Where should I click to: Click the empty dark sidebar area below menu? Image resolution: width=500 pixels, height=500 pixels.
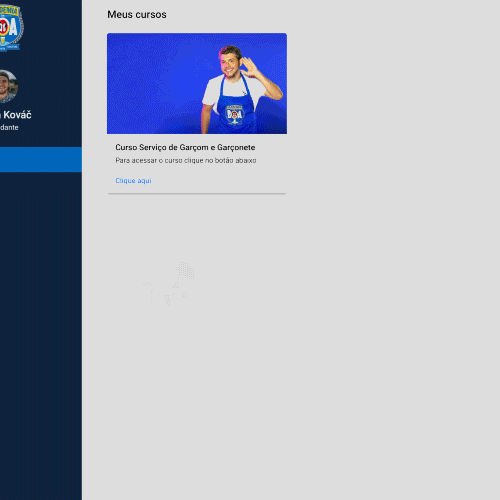click(41, 333)
